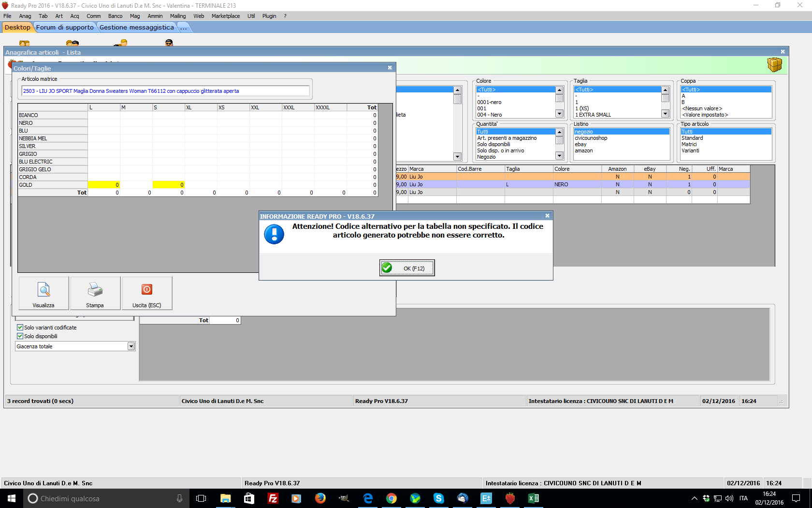The image size is (812, 508).
Task: Click the Stampa printer button
Action: [x=95, y=293]
